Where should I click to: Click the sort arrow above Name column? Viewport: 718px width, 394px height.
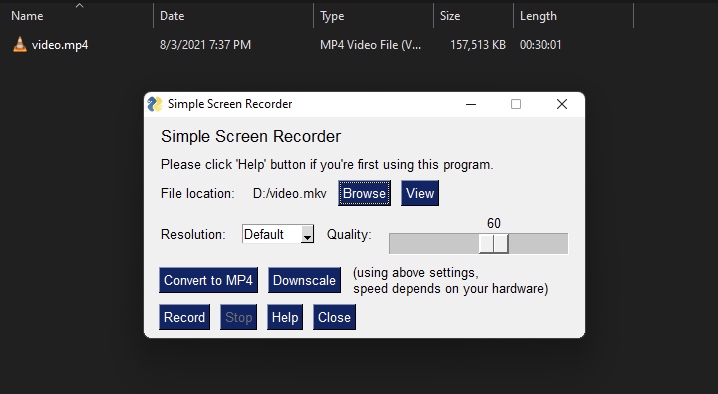[80, 5]
